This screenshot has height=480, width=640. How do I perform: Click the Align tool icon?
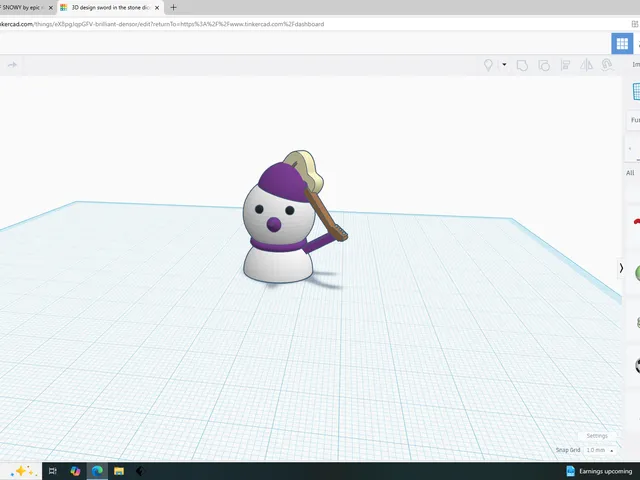coord(565,65)
